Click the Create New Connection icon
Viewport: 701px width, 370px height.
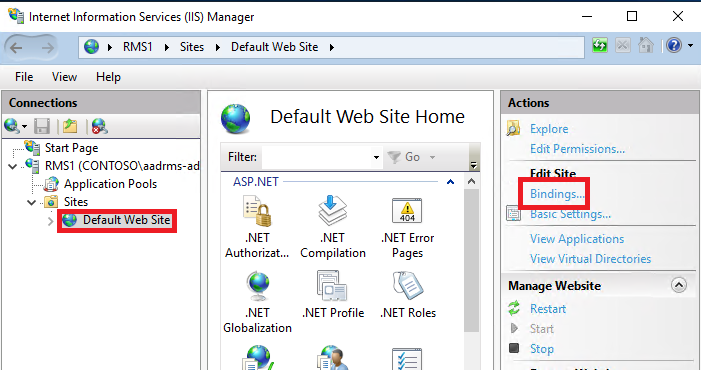[x=12, y=126]
